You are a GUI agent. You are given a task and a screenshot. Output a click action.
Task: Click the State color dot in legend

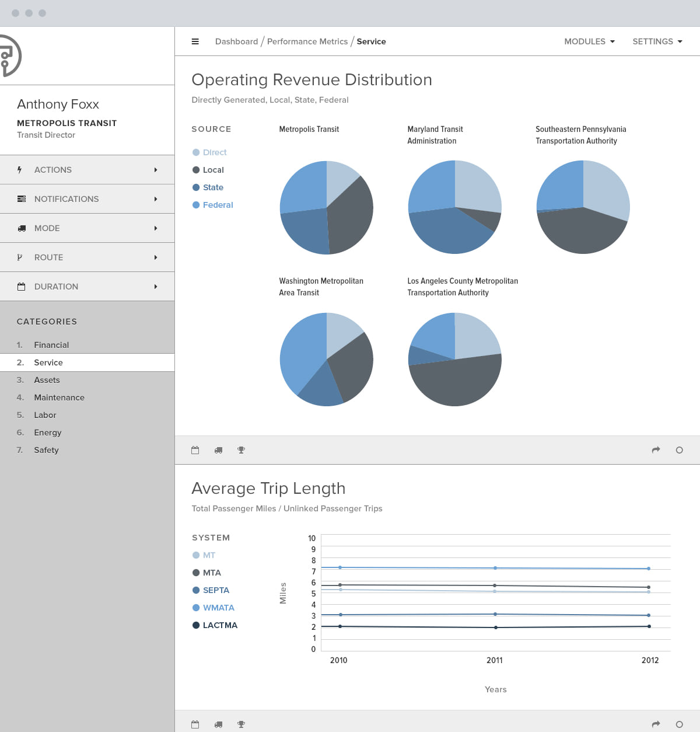click(x=196, y=187)
